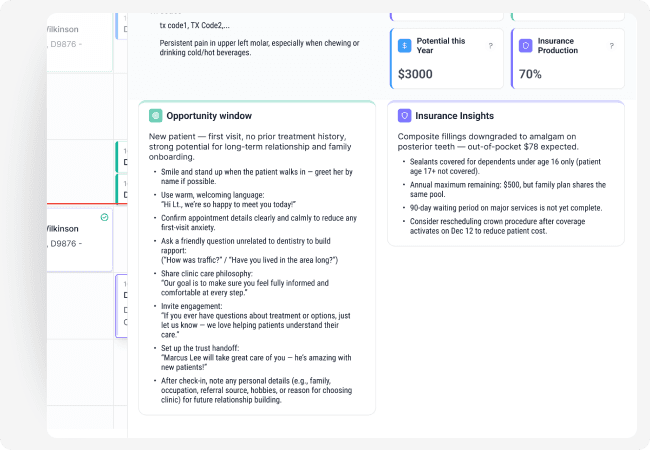Open the Insurance Production 70% card
Viewport: 650px width, 450px height.
coord(567,60)
